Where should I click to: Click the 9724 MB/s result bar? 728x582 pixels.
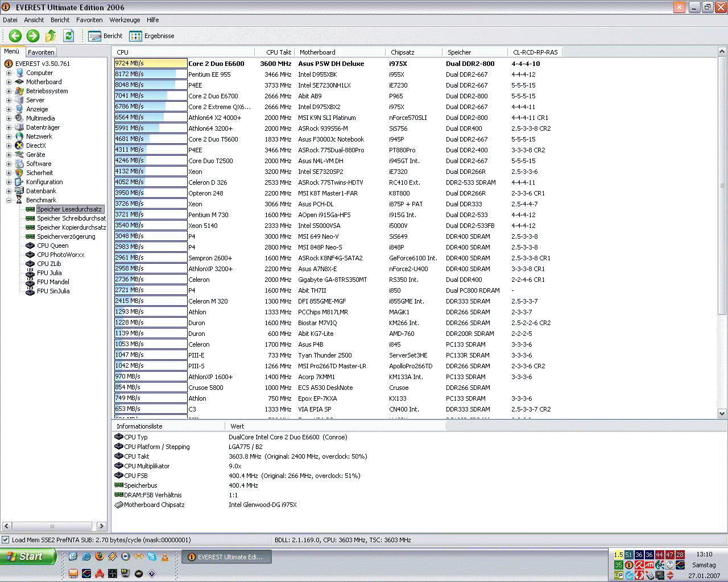(151, 64)
